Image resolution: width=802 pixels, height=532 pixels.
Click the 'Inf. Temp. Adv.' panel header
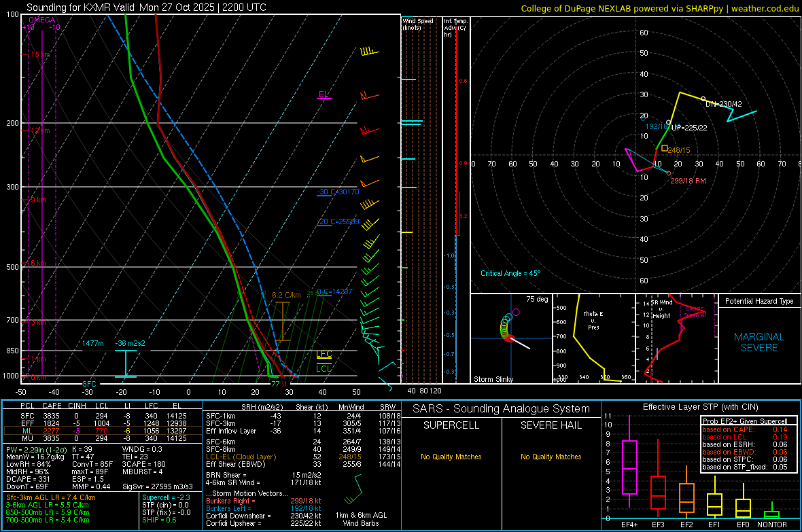455,28
